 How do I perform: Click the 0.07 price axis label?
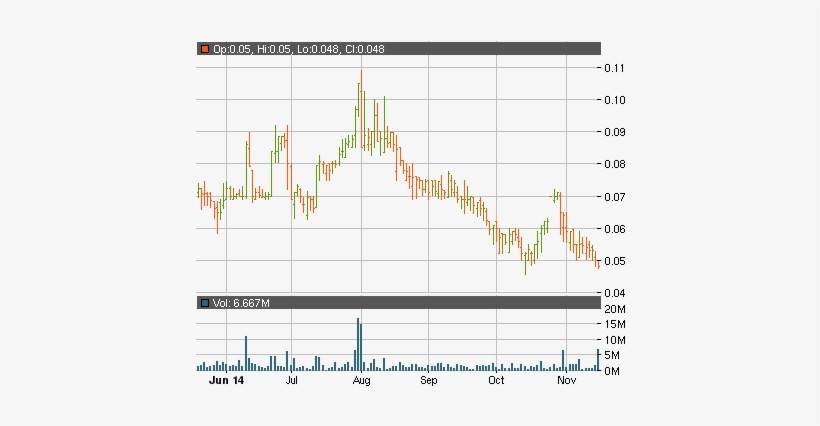point(614,197)
